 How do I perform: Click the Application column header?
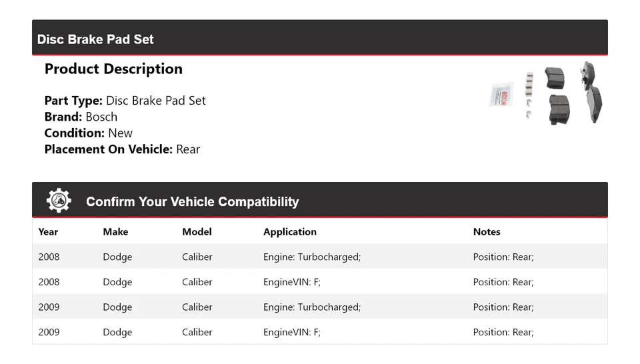[290, 232]
